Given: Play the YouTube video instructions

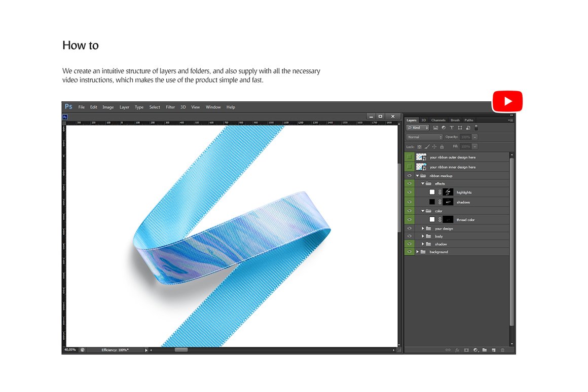Looking at the screenshot, I should point(507,102).
